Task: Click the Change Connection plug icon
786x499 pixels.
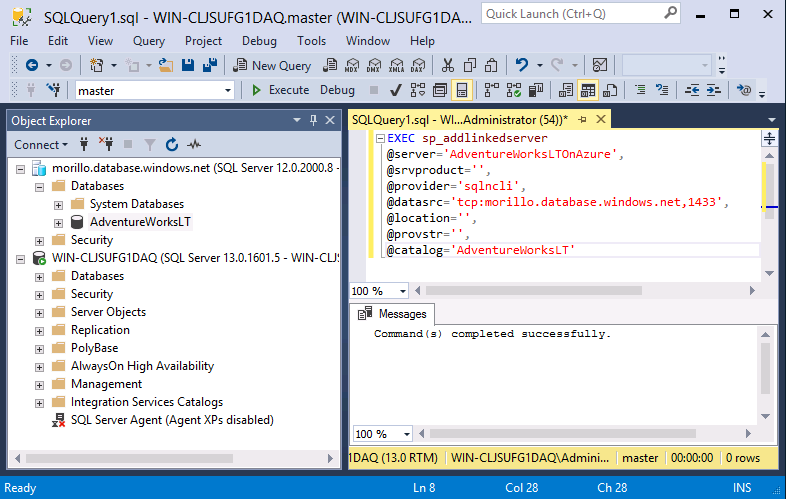Action: (x=53, y=90)
